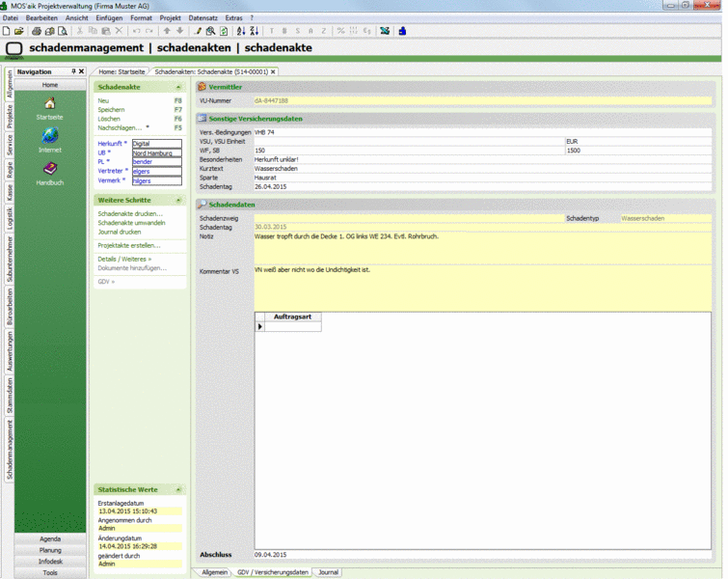Click Speichern action link
Viewport: 728px width, 579px height.
tap(111, 110)
